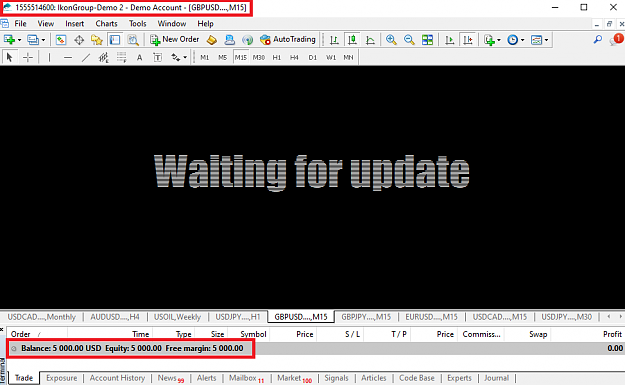
Task: Switch to the AUDUSD H4 chart tab
Action: [x=115, y=317]
